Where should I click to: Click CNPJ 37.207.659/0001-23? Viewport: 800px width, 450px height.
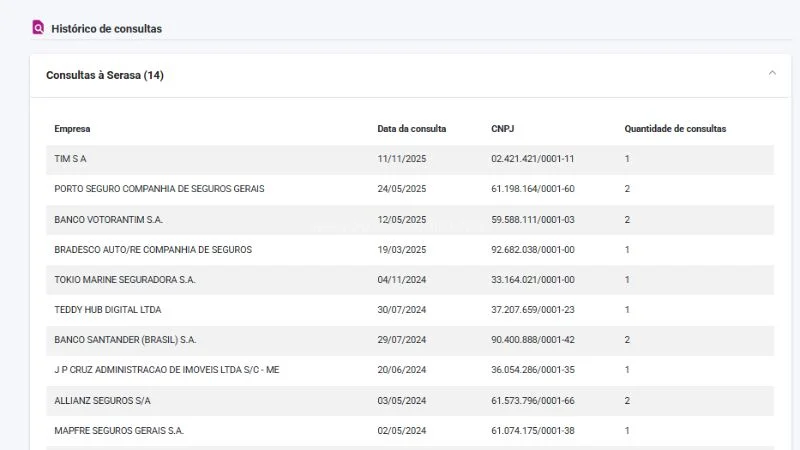[532, 310]
